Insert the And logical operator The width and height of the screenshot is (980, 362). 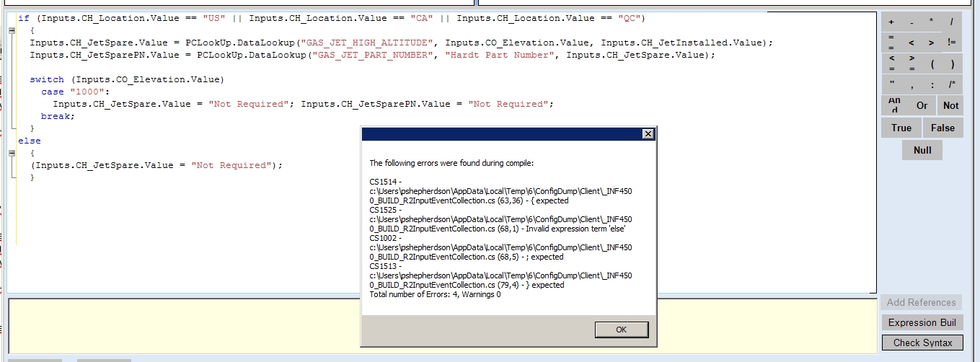coord(894,105)
